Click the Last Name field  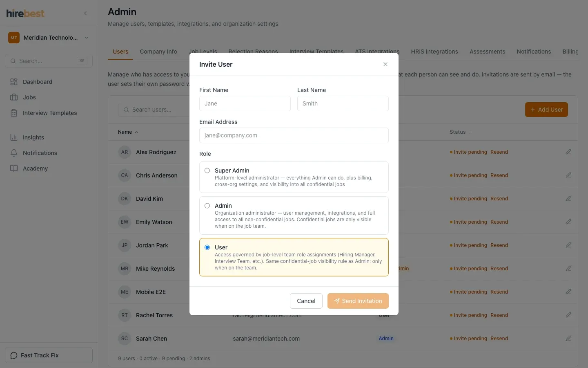(x=343, y=103)
